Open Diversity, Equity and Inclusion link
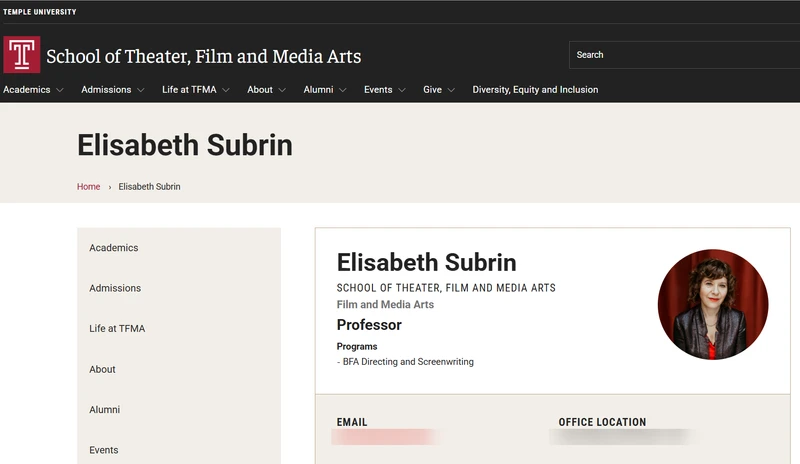This screenshot has height=464, width=800. pos(535,90)
